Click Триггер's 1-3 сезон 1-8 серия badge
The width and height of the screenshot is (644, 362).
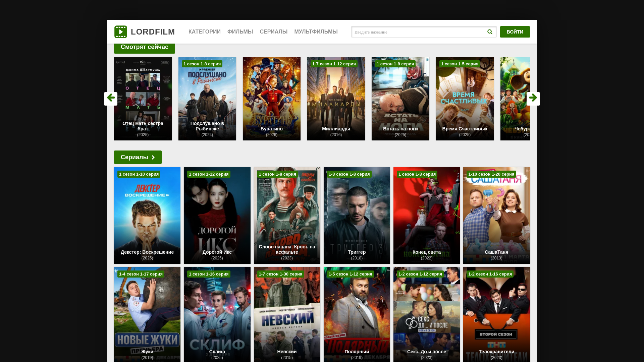[349, 174]
